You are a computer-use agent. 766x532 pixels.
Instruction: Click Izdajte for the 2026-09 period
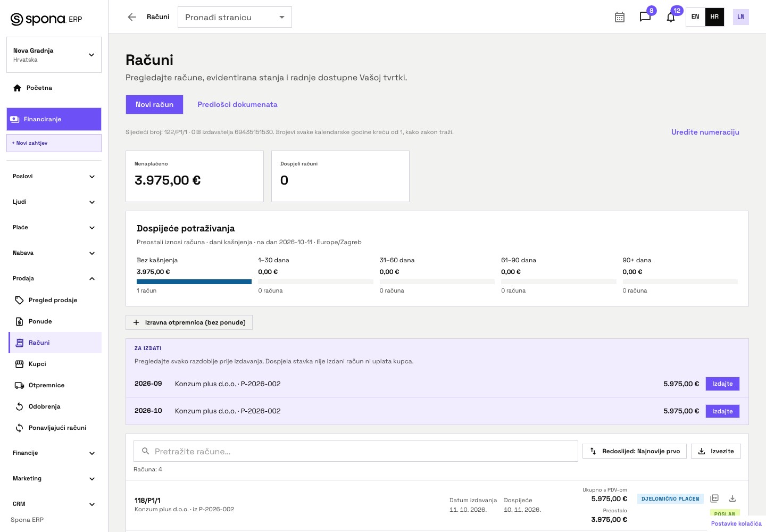coord(722,384)
